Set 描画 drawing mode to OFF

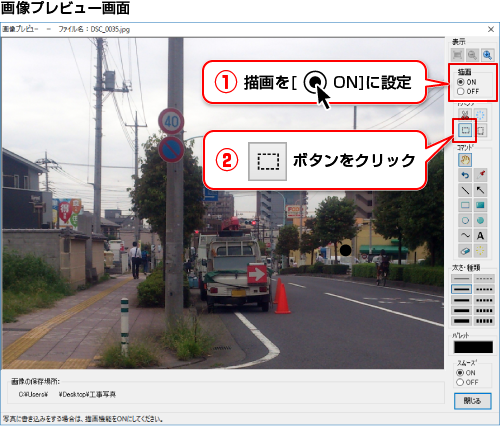(468, 91)
